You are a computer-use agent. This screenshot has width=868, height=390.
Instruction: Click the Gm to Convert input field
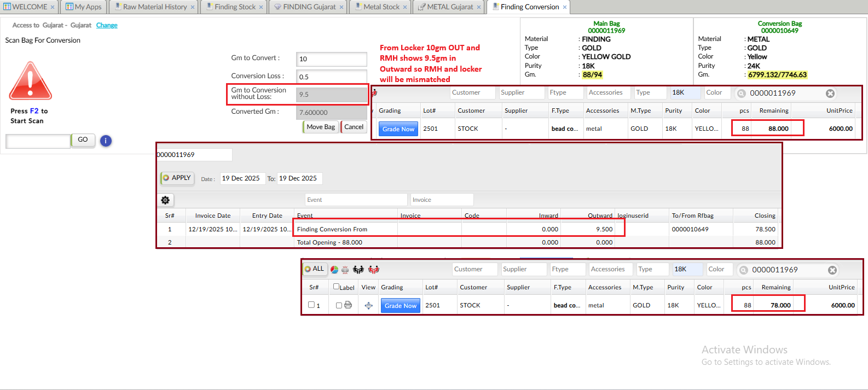331,59
